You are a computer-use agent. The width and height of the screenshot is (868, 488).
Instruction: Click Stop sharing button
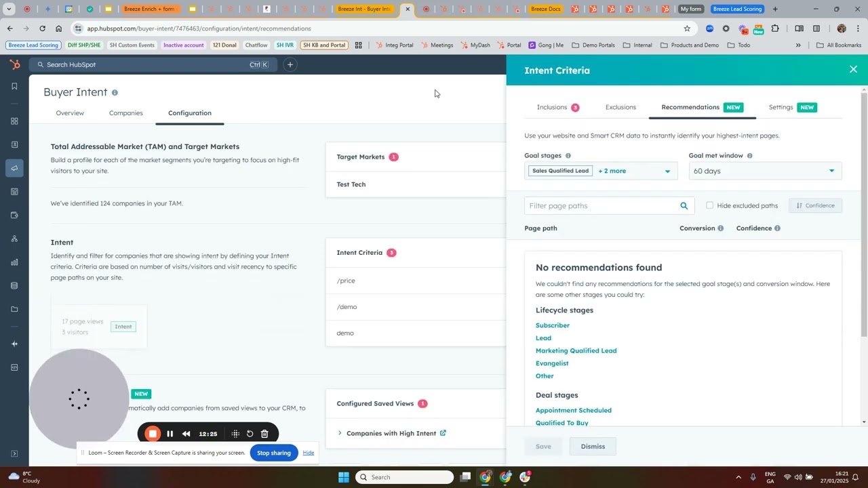pos(274,453)
